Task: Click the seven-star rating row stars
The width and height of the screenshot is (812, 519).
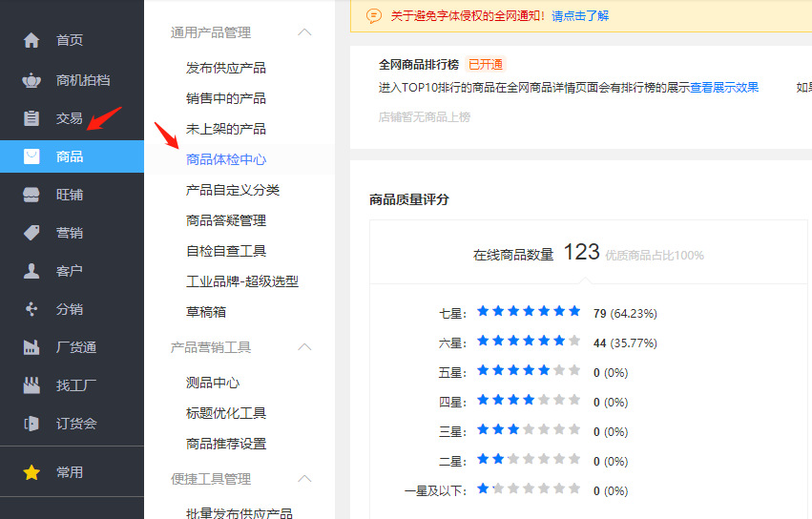Action: point(529,312)
